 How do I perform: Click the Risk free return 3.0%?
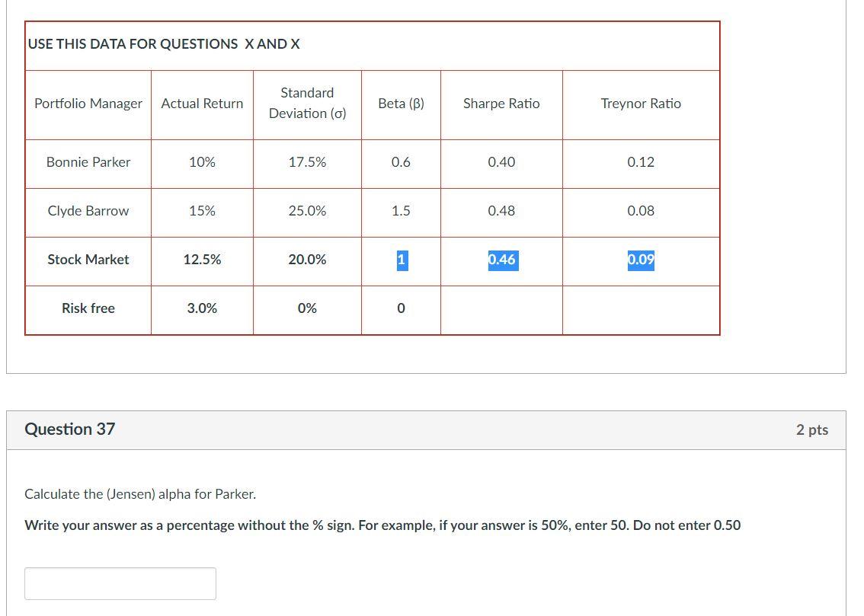[x=202, y=308]
